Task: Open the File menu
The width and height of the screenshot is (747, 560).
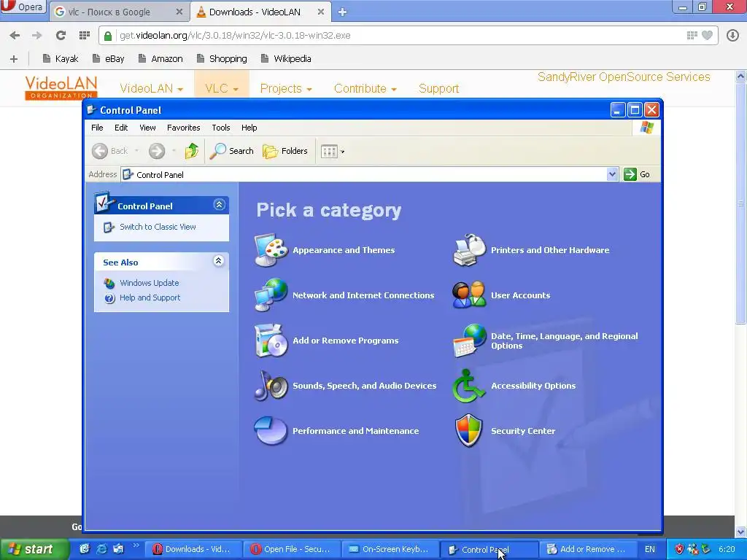Action: coord(97,128)
